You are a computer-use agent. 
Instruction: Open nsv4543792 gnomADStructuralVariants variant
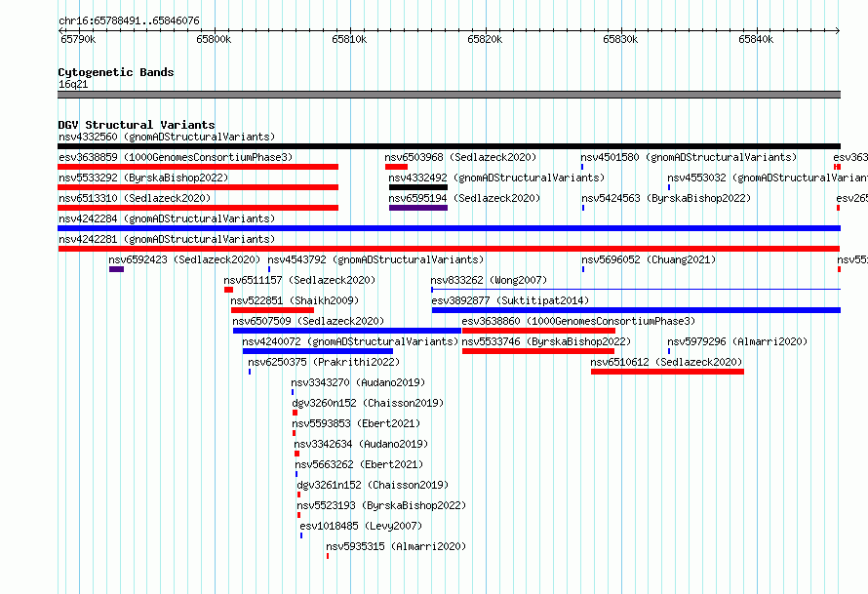[375, 259]
